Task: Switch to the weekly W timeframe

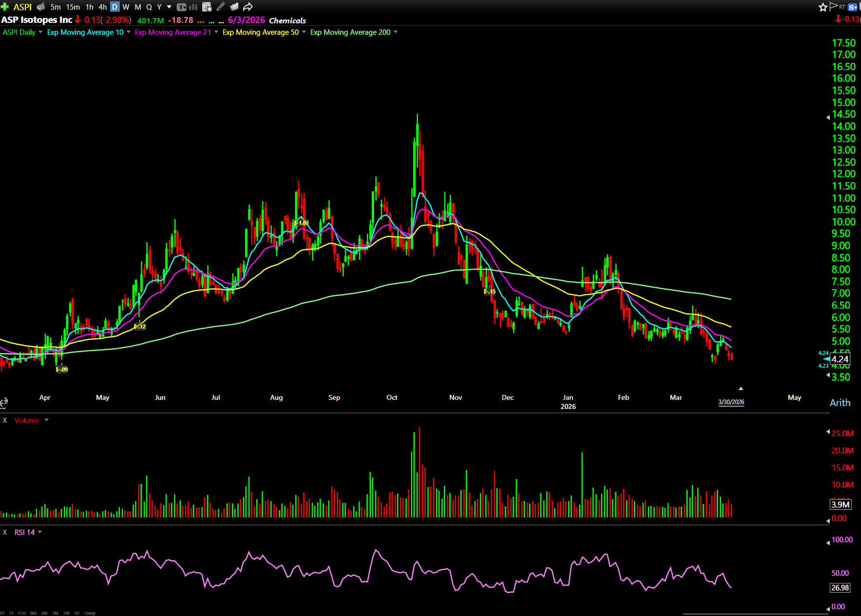Action: (x=126, y=7)
